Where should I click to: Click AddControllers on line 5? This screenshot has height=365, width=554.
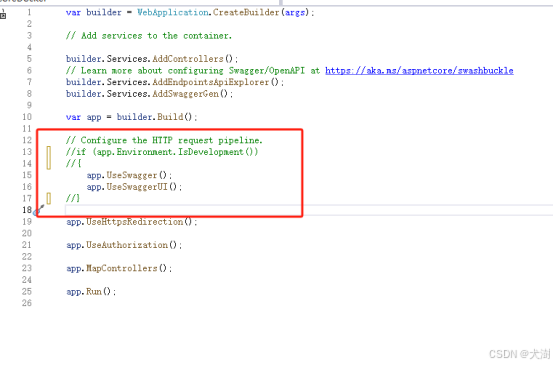point(188,59)
